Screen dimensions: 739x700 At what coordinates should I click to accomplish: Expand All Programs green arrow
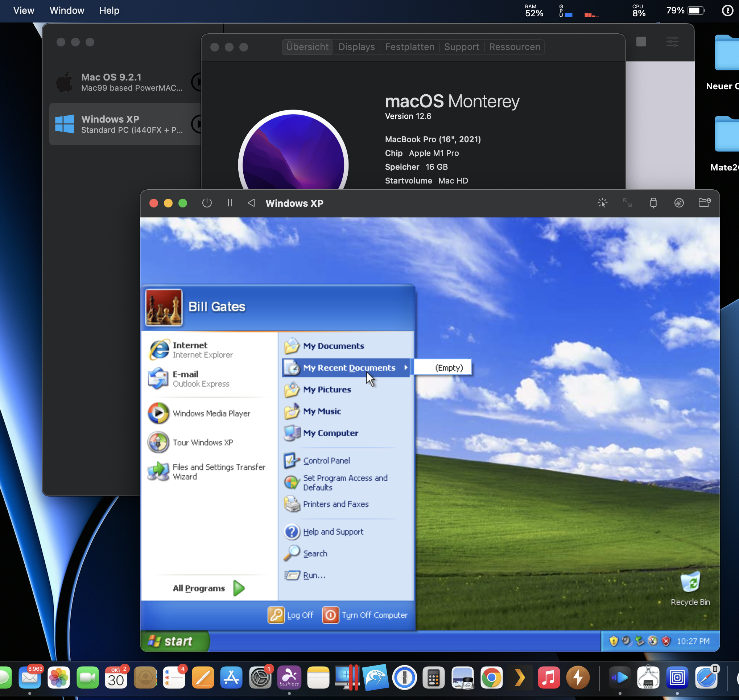[239, 588]
